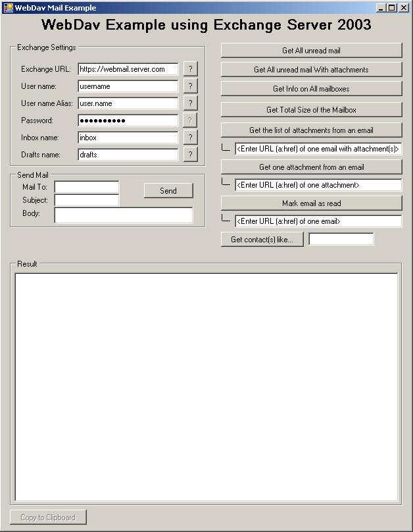Click Get Total Size of the Mailbox
Image resolution: width=413 pixels, height=532 pixels.
coord(311,109)
